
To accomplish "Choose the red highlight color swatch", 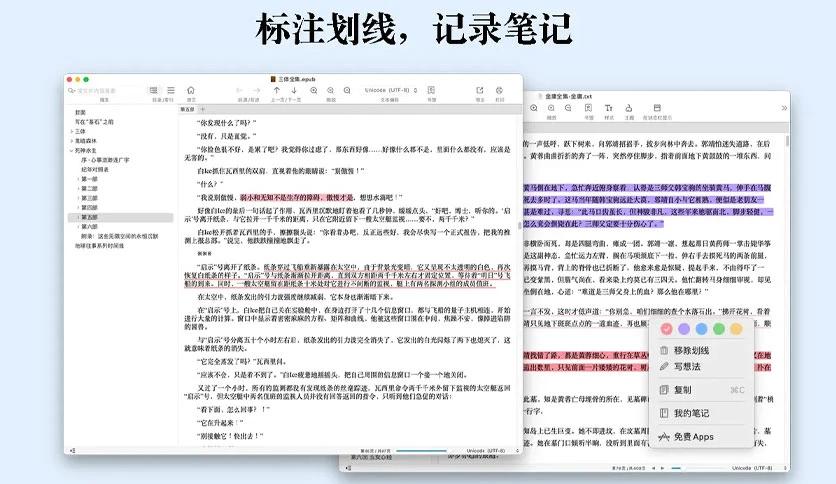I will pos(666,329).
